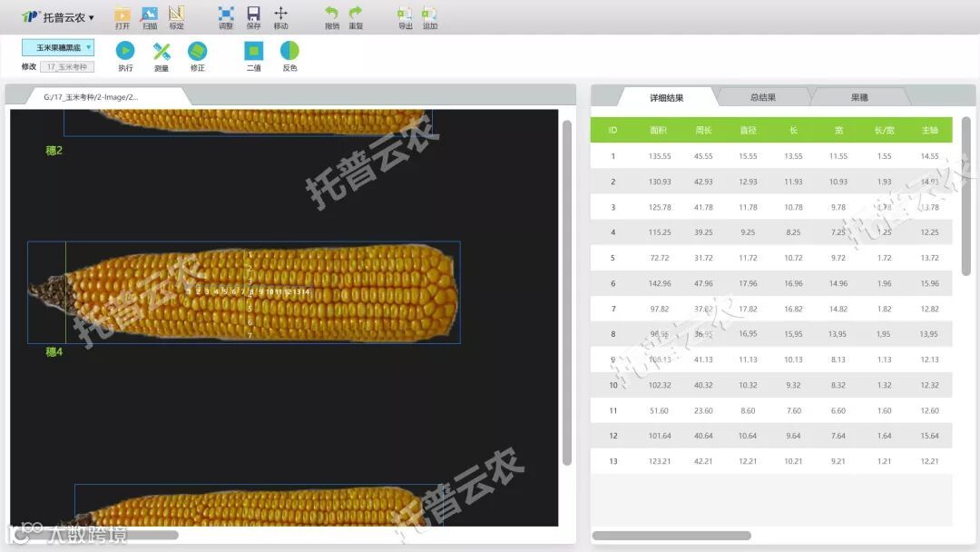Select perimeter value 23.60 in row 11
The height and width of the screenshot is (552, 980).
pos(703,410)
